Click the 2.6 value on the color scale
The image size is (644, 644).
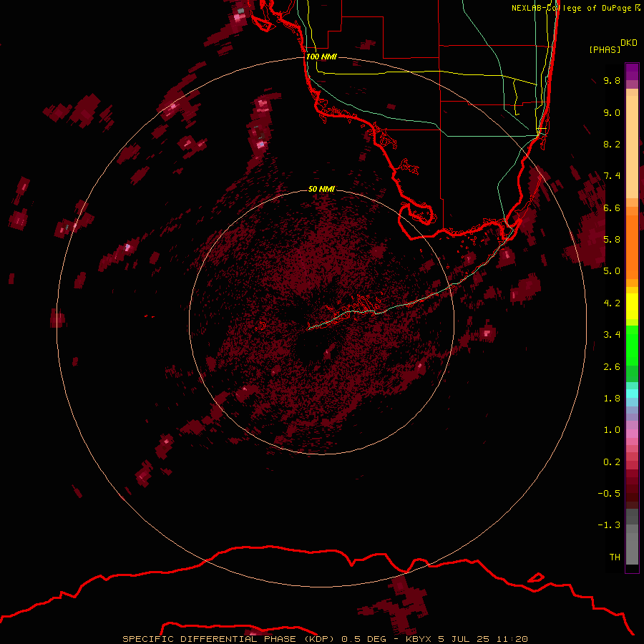pyautogui.click(x=612, y=367)
